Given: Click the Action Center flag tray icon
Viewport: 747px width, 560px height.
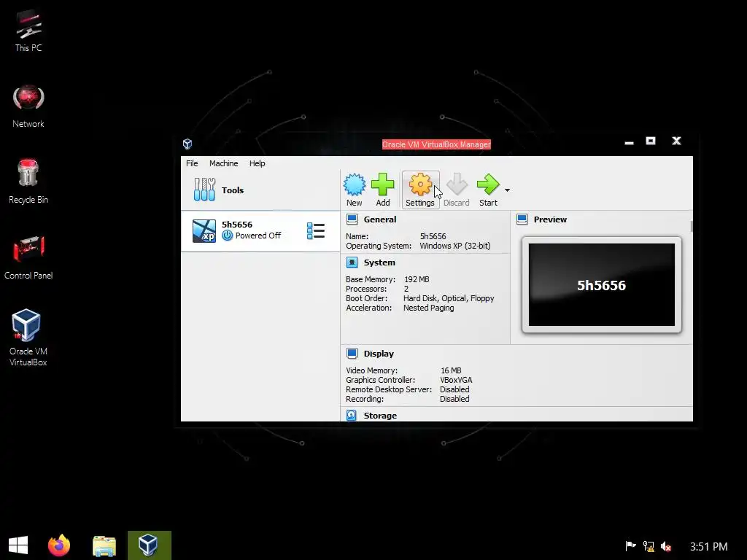Looking at the screenshot, I should point(630,545).
